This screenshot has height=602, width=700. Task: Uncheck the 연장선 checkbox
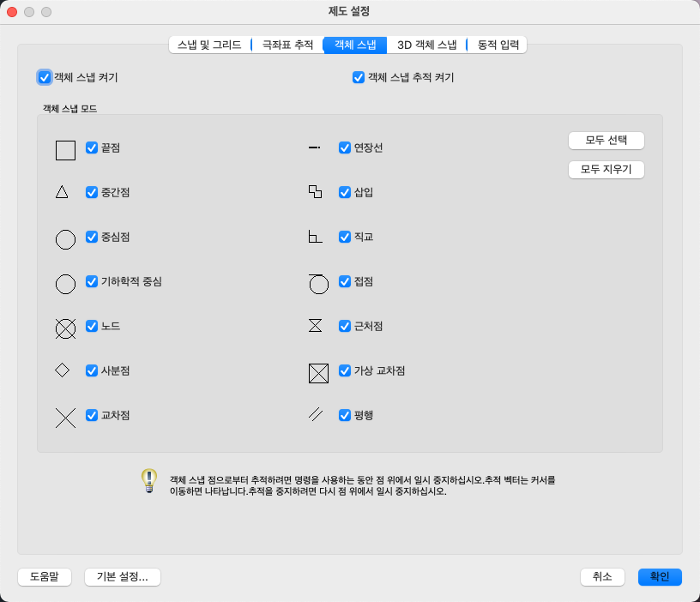tap(345, 147)
